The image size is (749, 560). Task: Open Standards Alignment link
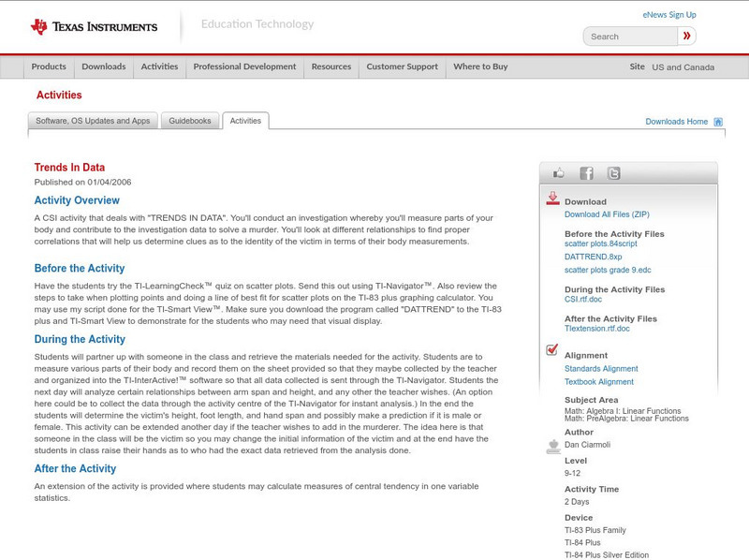[x=601, y=369]
